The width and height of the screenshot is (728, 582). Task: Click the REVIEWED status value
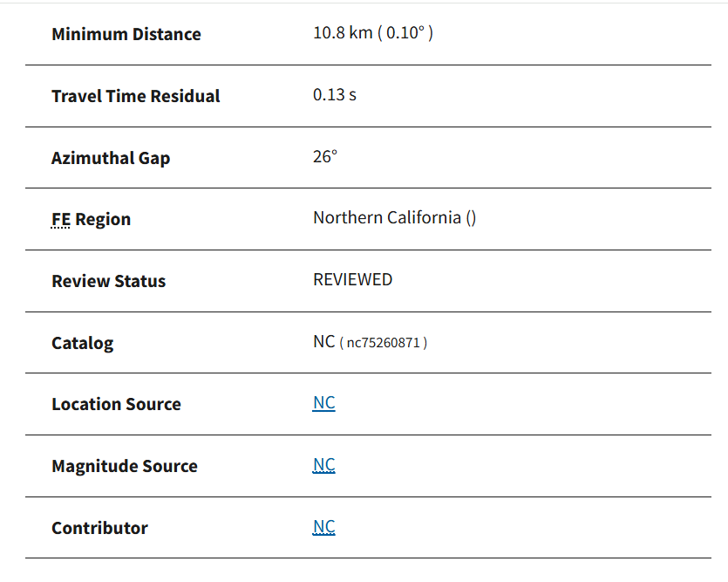pos(352,280)
